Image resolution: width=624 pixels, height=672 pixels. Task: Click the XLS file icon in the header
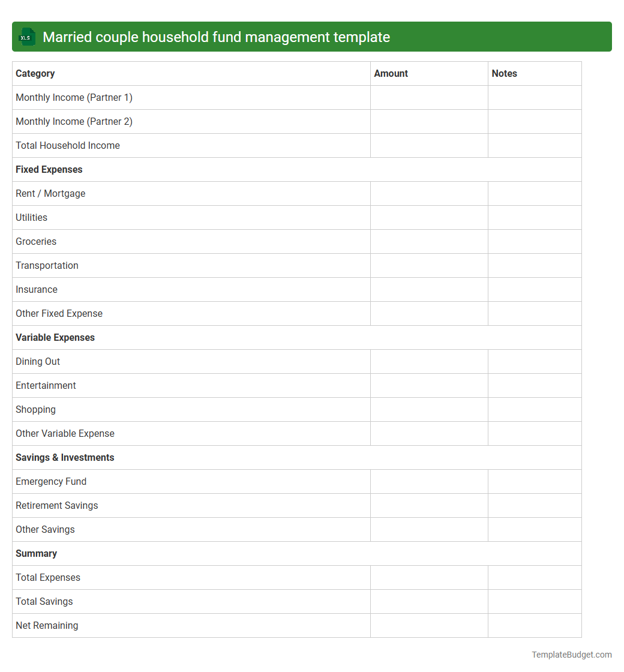point(26,37)
